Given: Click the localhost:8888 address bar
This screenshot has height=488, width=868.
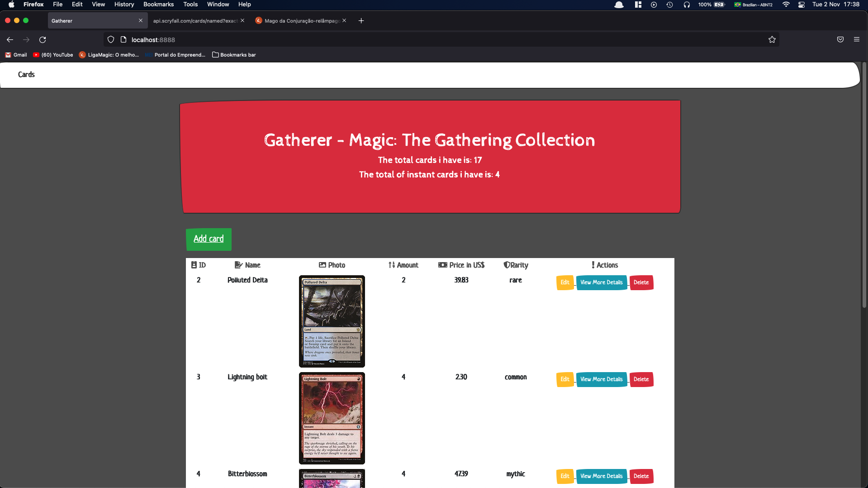Looking at the screenshot, I should click(441, 40).
